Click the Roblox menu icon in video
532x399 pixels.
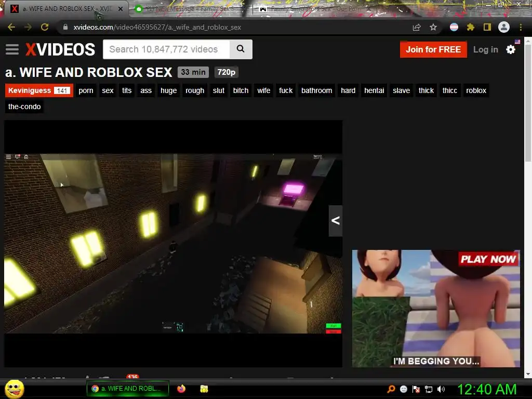click(8, 157)
